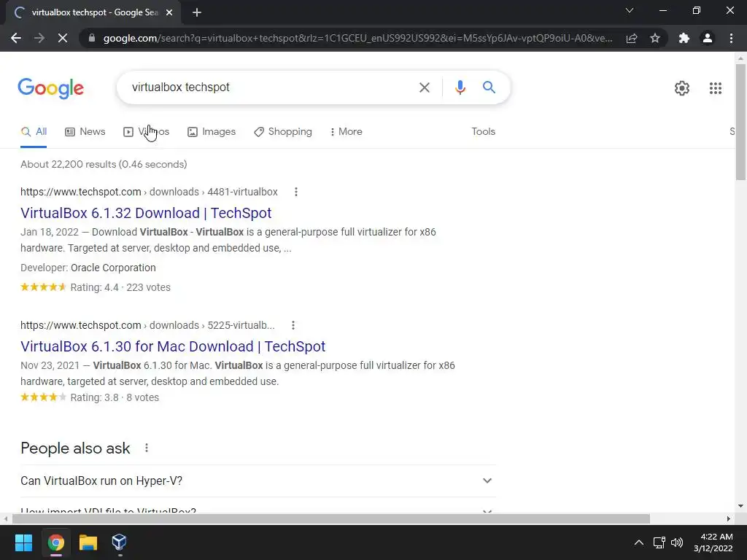Click the share page icon in address bar
The width and height of the screenshot is (747, 560).
[632, 38]
